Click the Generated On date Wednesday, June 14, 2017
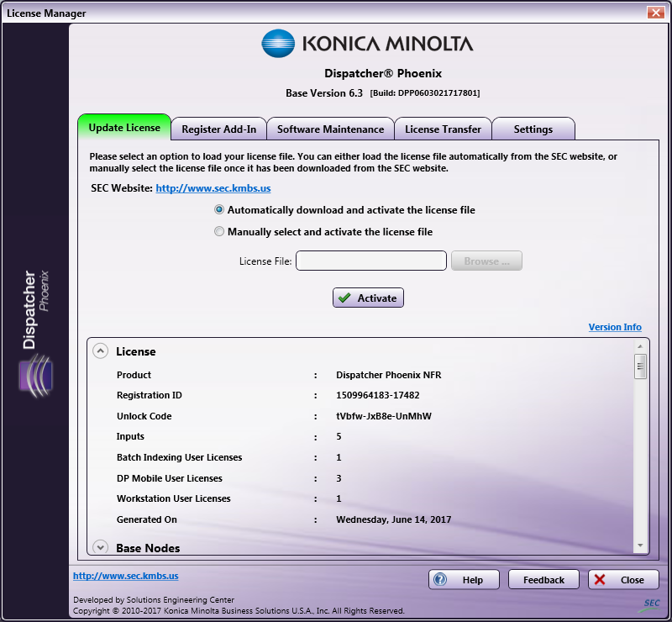Viewport: 672px width, 622px height. (393, 519)
